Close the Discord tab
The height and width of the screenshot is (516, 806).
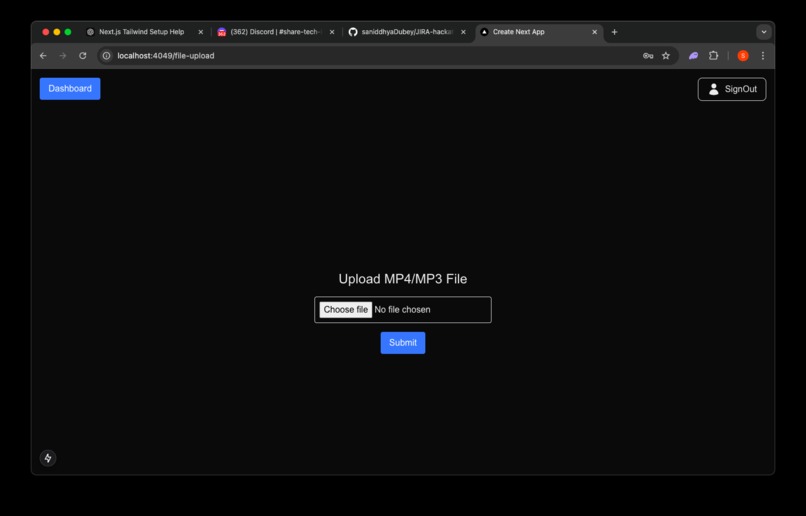click(x=332, y=32)
